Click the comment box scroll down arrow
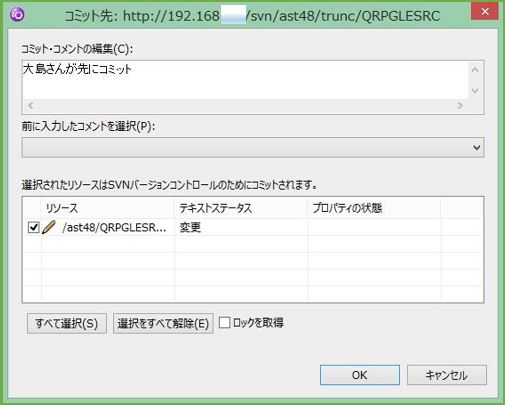505x405 pixels. 475,91
